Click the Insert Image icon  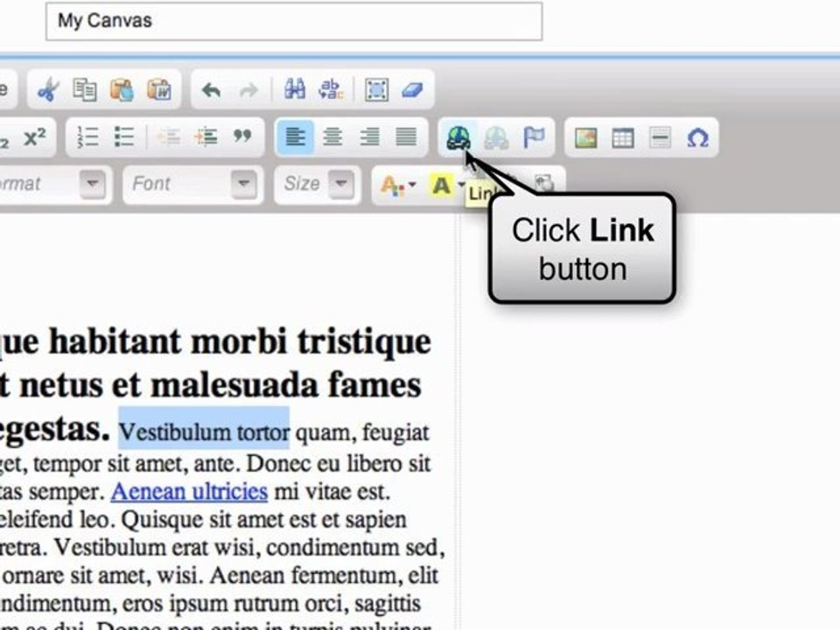(x=586, y=137)
